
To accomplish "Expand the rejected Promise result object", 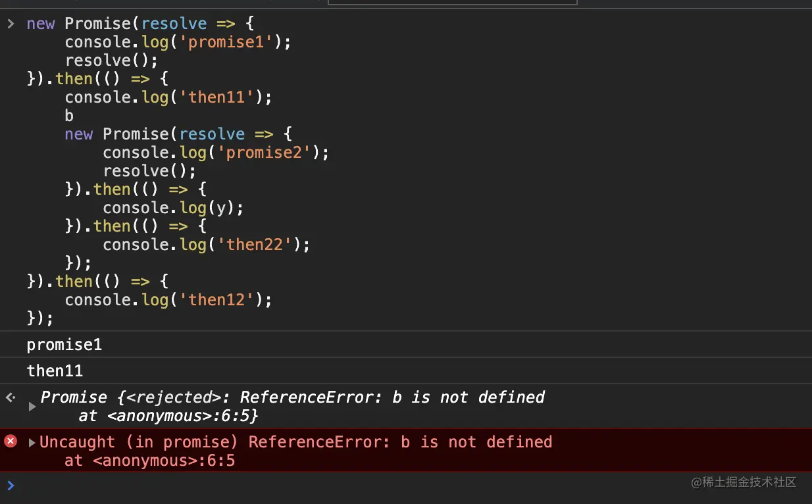I will pyautogui.click(x=32, y=407).
